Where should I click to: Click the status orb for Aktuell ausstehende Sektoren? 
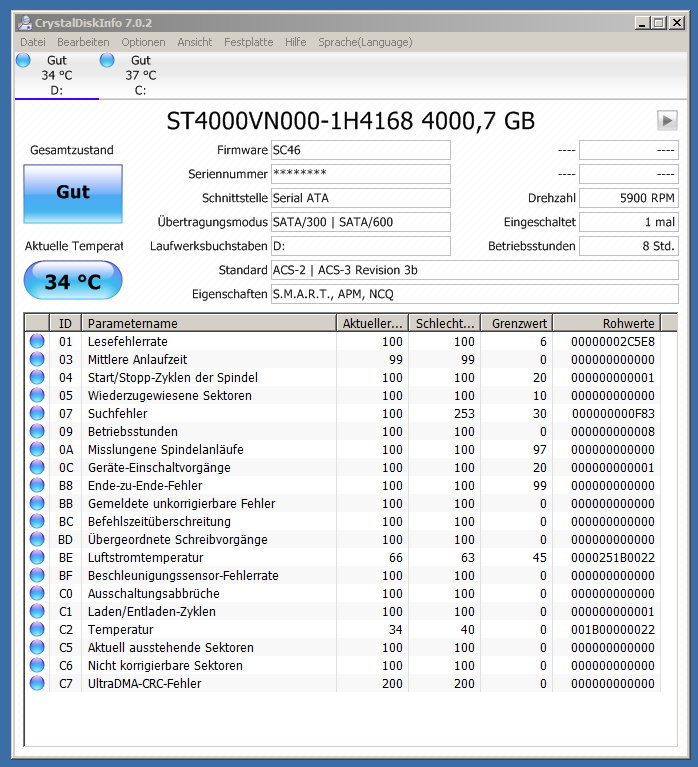click(x=37, y=647)
